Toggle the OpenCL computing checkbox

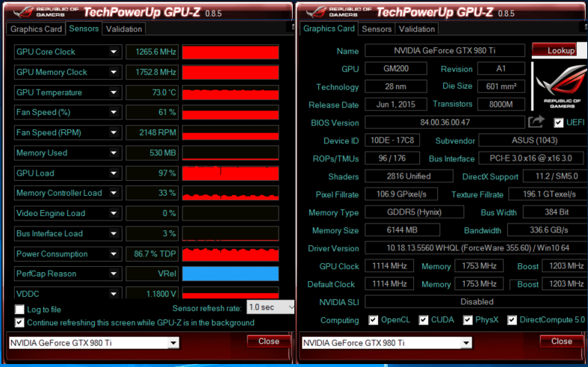coord(373,320)
